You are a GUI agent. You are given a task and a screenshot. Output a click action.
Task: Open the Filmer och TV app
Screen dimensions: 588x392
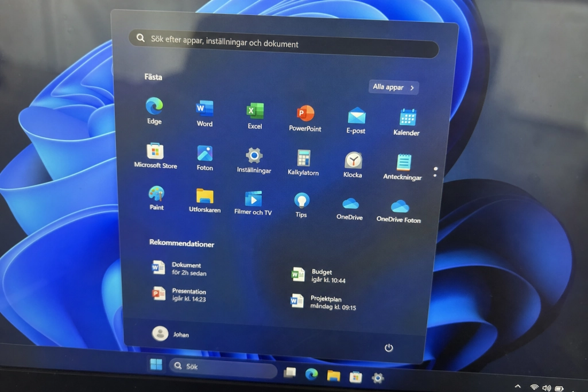pos(253,203)
